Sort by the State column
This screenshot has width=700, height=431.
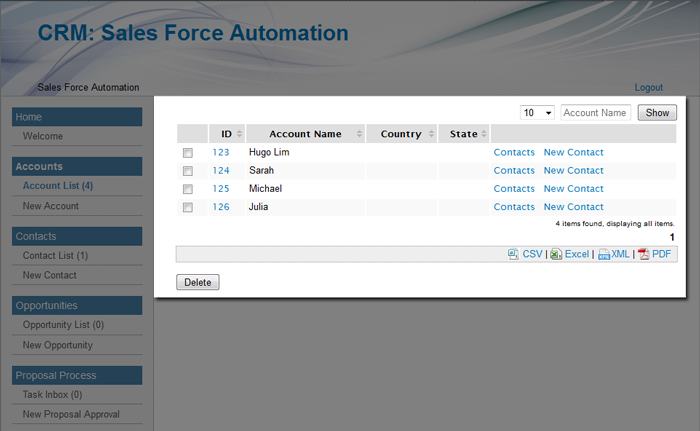463,134
